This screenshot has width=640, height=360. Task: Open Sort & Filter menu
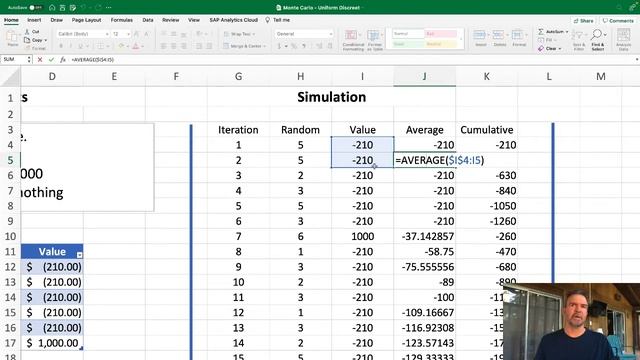[579, 40]
